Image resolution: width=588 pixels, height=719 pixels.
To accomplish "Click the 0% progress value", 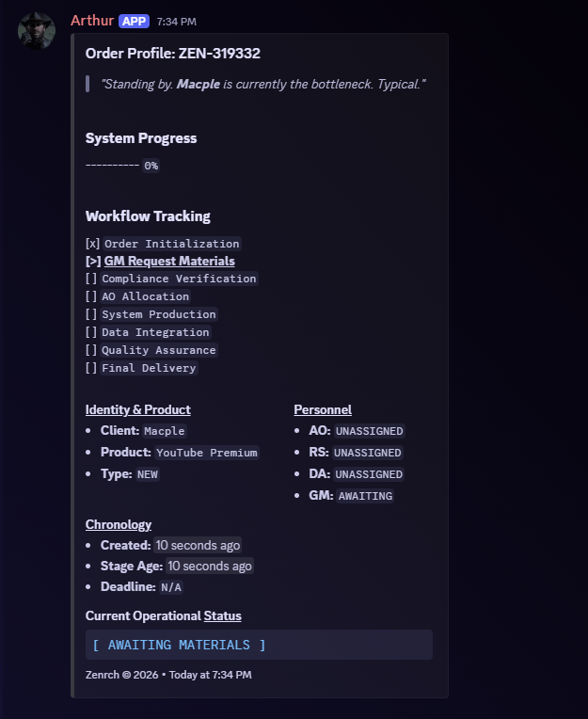I will [151, 166].
